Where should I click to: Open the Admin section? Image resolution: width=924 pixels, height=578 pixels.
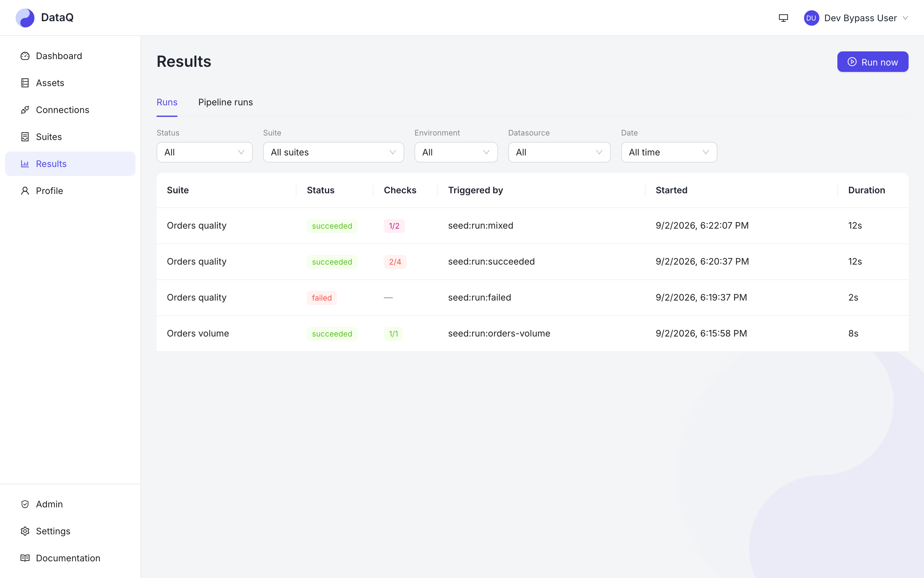point(70,504)
